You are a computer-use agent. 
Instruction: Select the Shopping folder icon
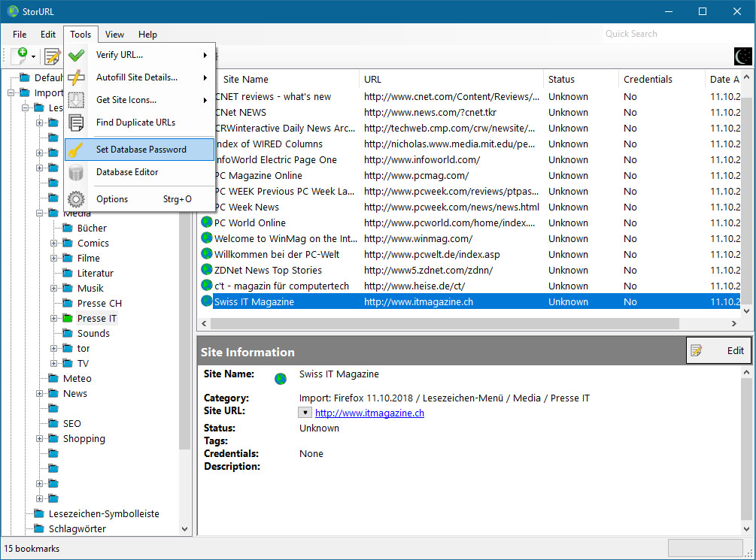(x=53, y=438)
